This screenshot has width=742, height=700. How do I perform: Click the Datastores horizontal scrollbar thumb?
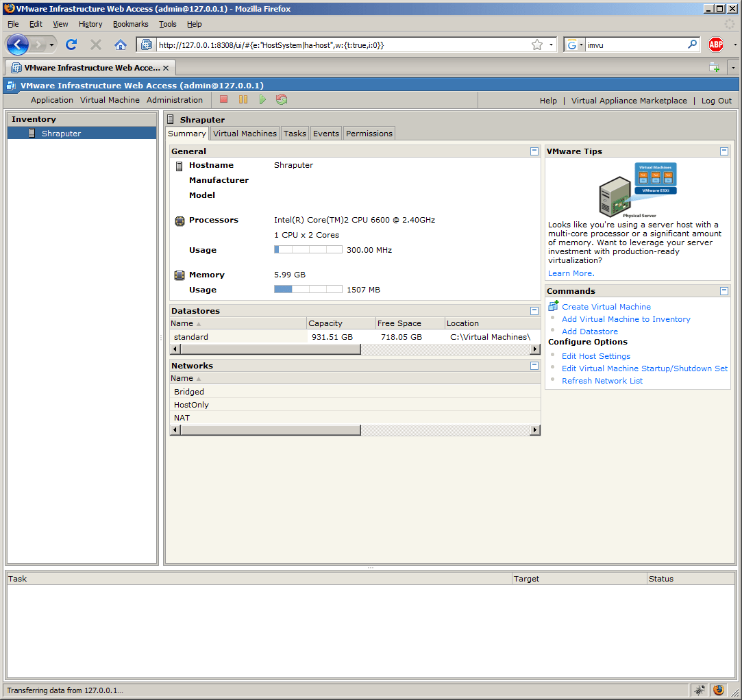pos(271,349)
